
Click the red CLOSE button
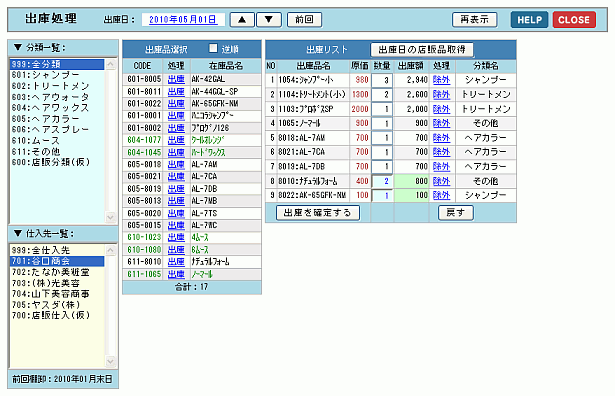point(574,20)
